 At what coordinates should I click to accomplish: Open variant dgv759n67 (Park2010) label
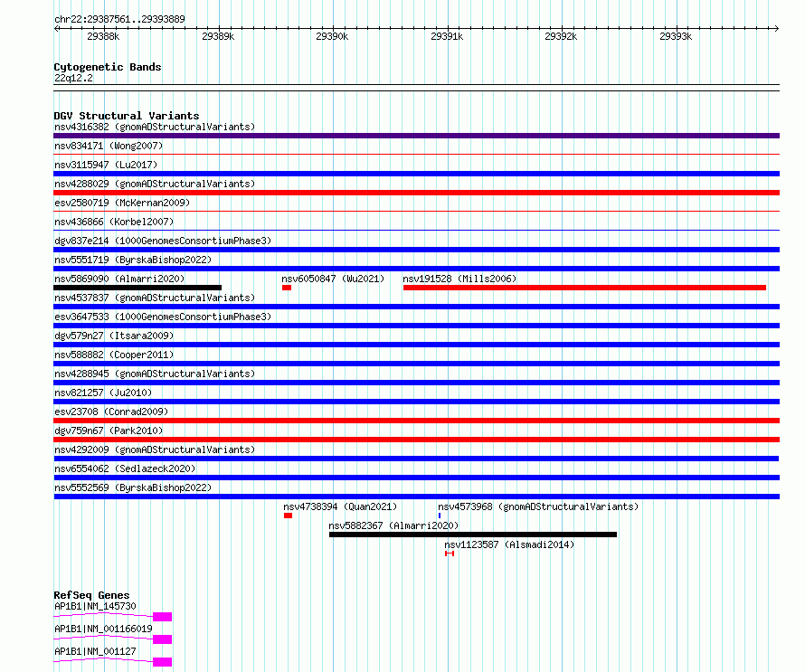coord(109,431)
